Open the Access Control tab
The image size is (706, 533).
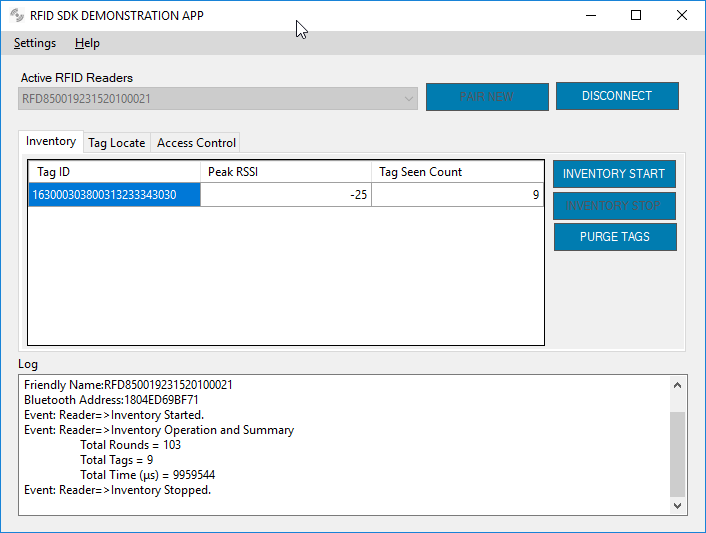click(x=196, y=143)
